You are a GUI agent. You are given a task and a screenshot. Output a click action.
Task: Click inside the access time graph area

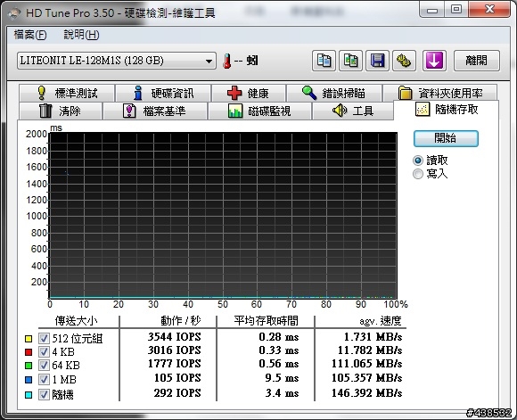click(x=223, y=216)
